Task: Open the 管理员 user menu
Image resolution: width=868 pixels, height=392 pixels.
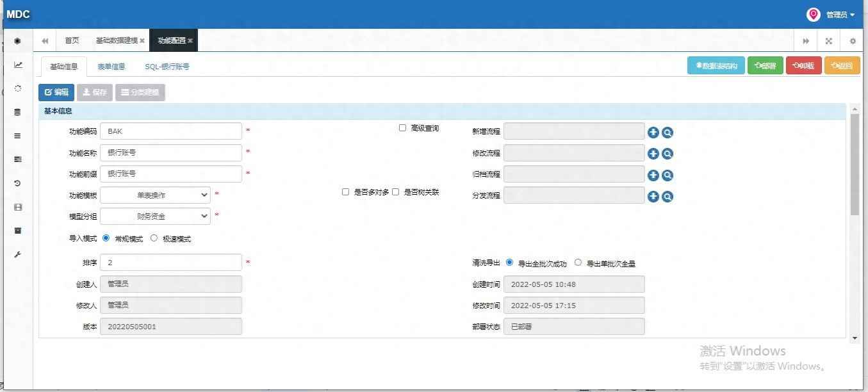Action: coord(840,15)
